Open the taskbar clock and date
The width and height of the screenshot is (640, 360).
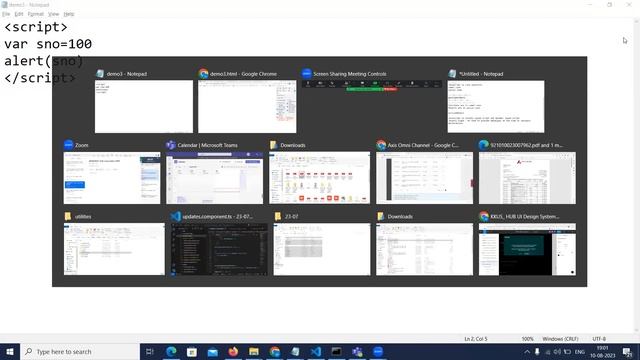pyautogui.click(x=602, y=351)
